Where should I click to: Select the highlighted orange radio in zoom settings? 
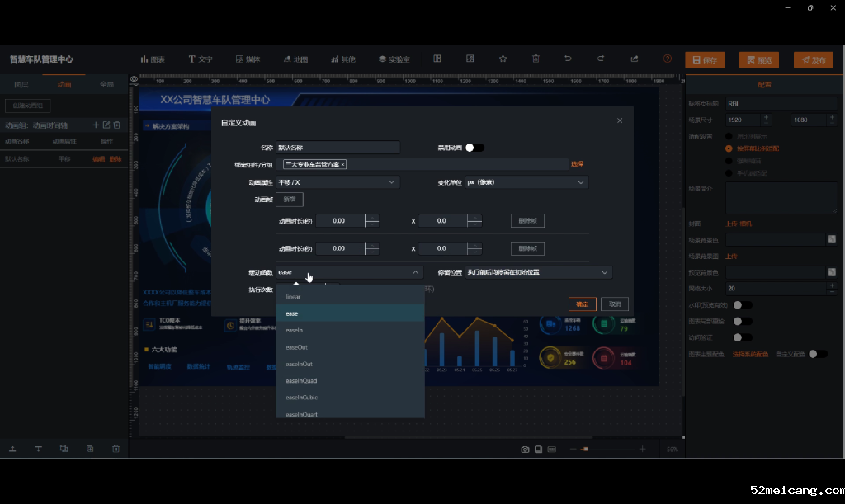(729, 148)
